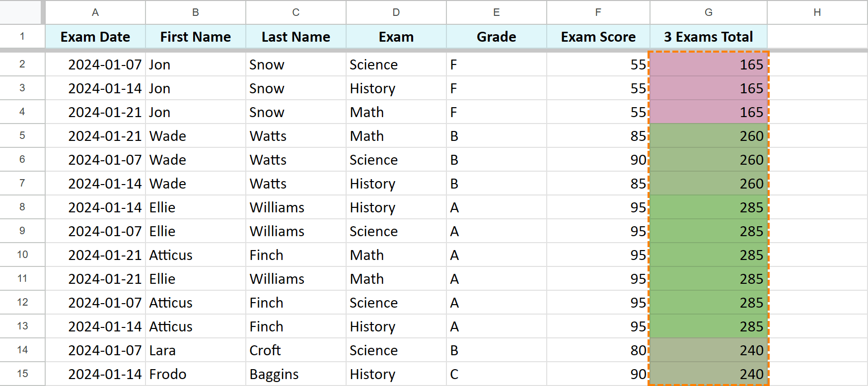
Task: Select the cell with 'Snow' in row 4
Action: click(x=295, y=112)
